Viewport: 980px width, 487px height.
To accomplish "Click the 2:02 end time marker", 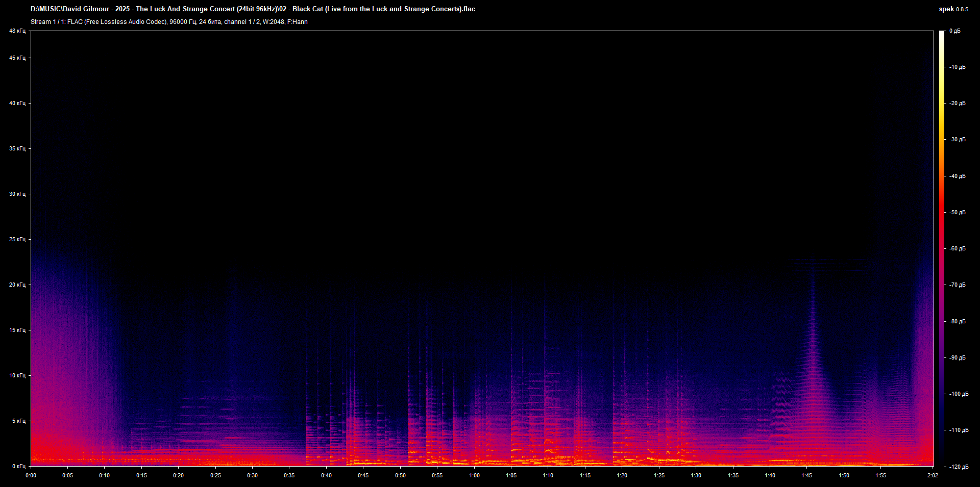I will point(933,476).
